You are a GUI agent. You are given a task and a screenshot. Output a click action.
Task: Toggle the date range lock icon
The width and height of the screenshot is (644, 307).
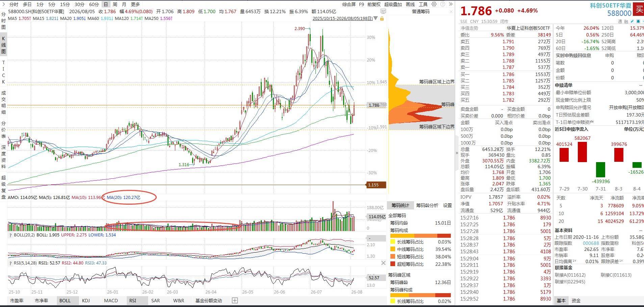pyautogui.click(x=382, y=19)
